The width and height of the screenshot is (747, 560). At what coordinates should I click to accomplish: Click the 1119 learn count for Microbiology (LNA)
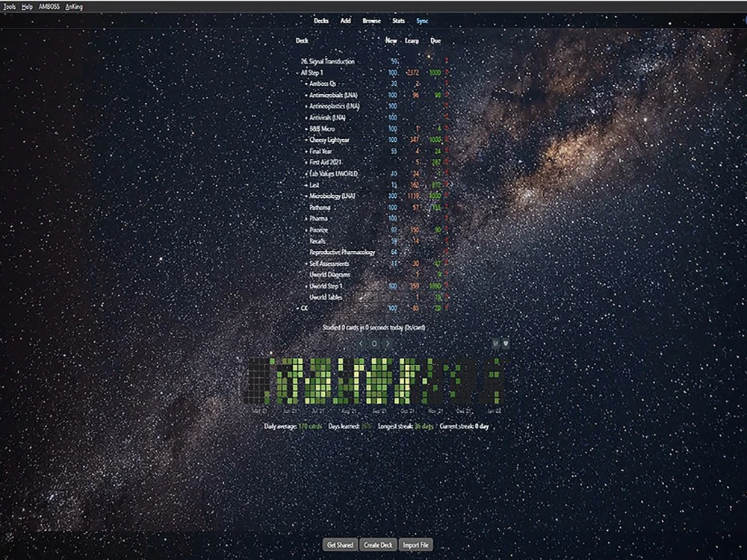pos(413,196)
